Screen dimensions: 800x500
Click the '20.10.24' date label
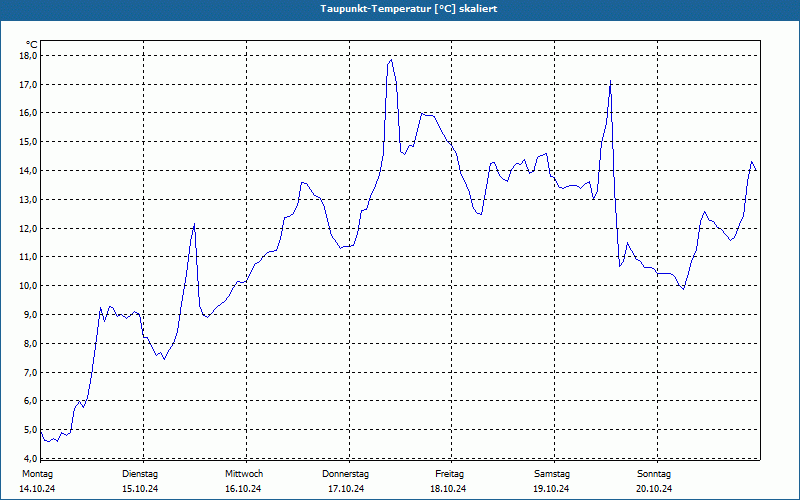point(654,489)
